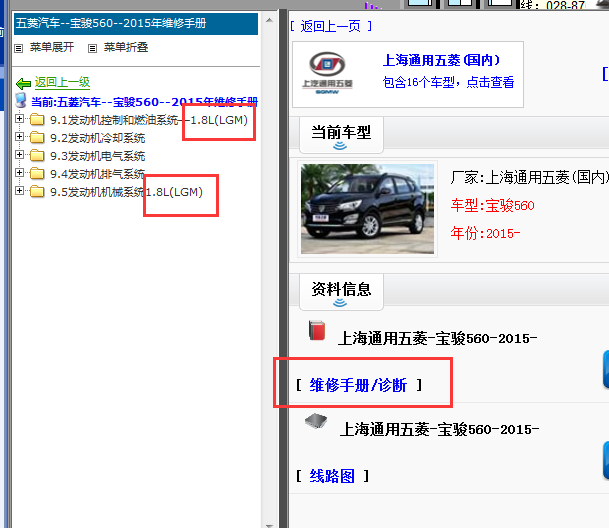609x528 pixels.
Task: Open folder icon for 9.2发动机冷却系统
Action: tap(37, 137)
